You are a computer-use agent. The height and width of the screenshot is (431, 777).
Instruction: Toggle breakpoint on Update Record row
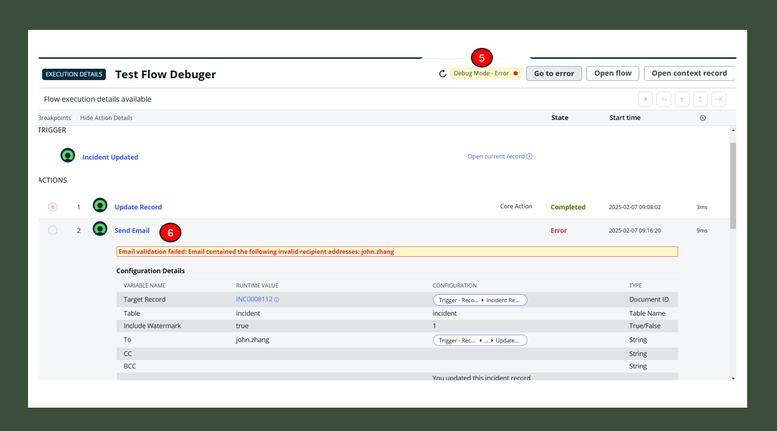pyautogui.click(x=53, y=207)
